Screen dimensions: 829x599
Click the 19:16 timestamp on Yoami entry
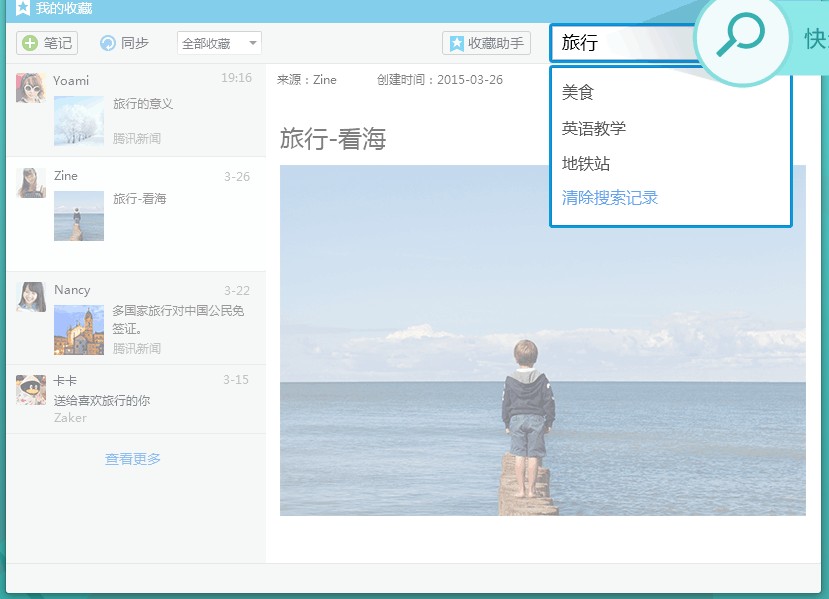coord(236,78)
